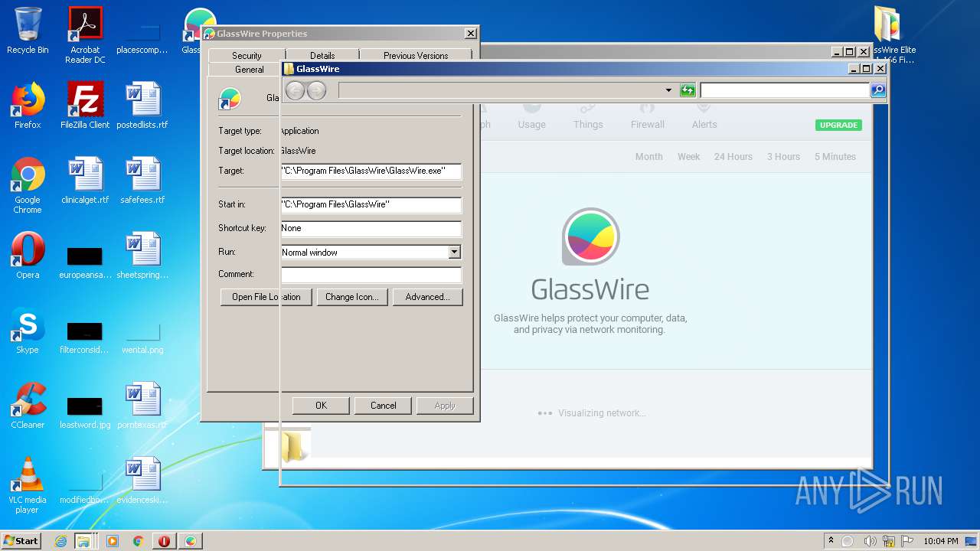Viewport: 980px width, 551px height.
Task: Select the clinicalget.rtf file icon
Action: [x=85, y=181]
